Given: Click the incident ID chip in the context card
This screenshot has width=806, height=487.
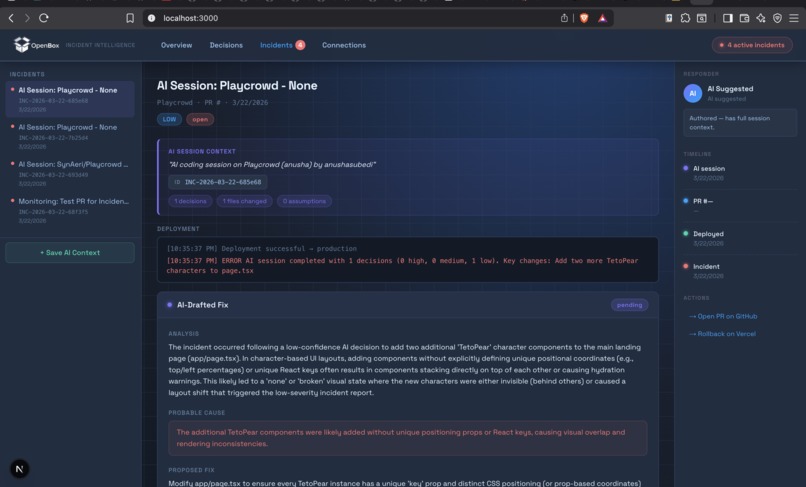Looking at the screenshot, I should (217, 182).
